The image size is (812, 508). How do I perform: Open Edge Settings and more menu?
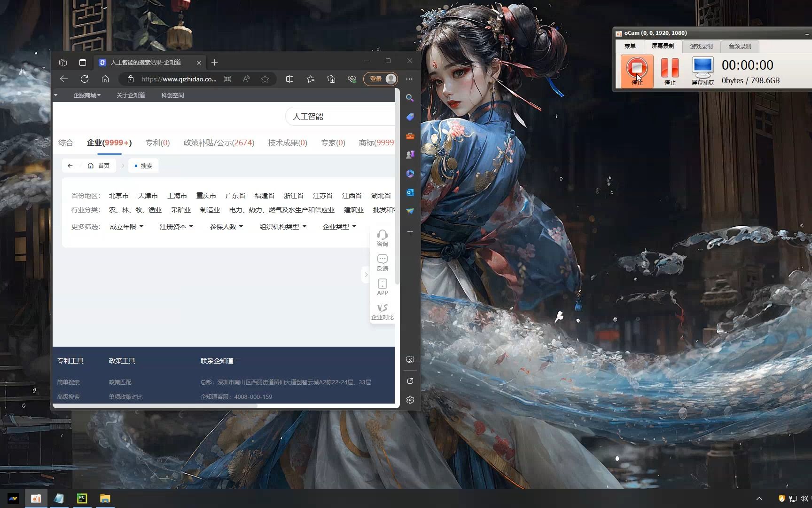pos(409,79)
